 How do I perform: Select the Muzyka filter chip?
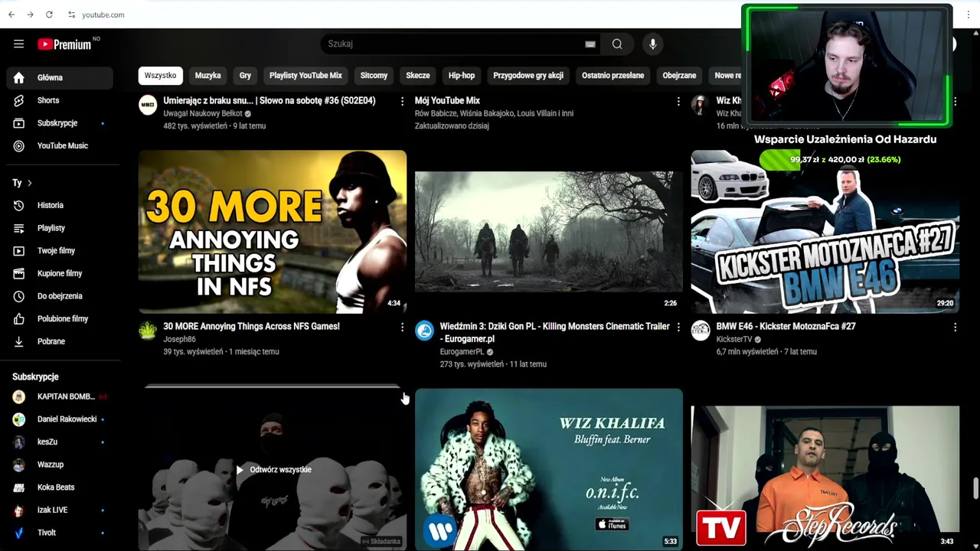pos(207,75)
